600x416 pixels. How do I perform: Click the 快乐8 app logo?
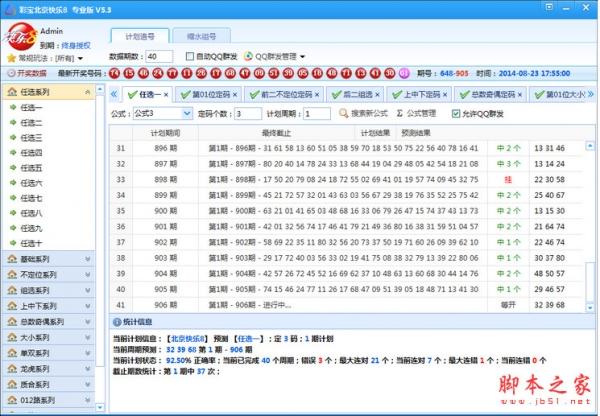point(21,37)
